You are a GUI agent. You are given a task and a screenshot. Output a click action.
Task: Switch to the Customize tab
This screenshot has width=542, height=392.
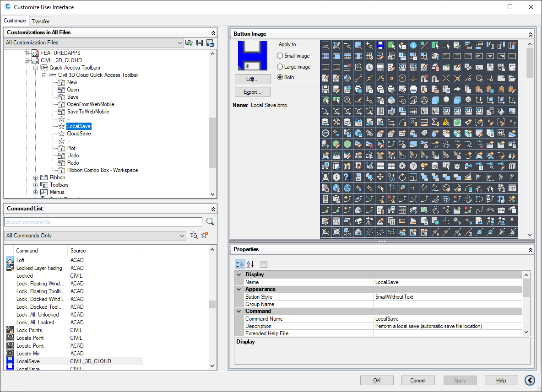[x=15, y=21]
